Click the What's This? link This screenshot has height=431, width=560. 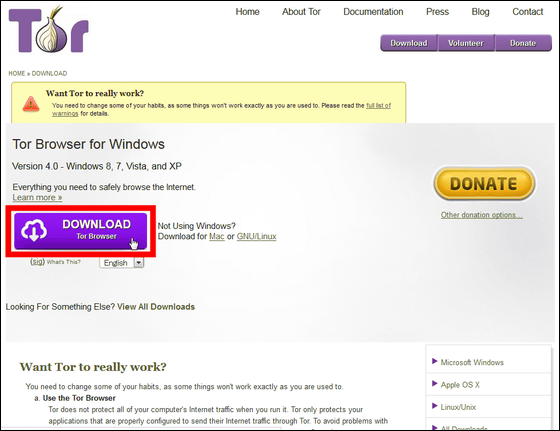(x=64, y=262)
